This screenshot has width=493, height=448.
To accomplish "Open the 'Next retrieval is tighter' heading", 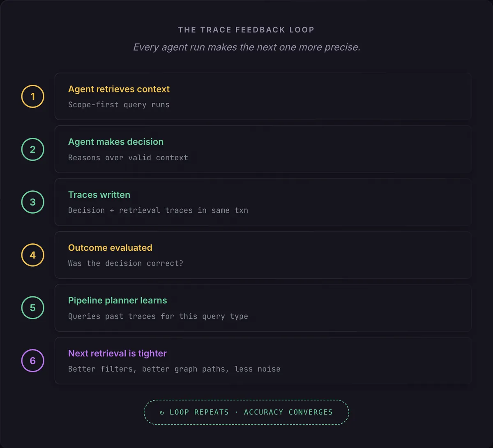I will [x=117, y=353].
